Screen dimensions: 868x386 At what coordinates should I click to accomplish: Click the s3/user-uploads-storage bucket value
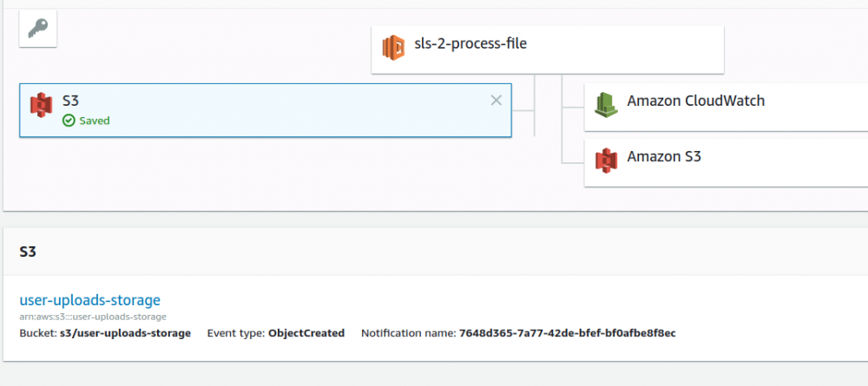(125, 333)
